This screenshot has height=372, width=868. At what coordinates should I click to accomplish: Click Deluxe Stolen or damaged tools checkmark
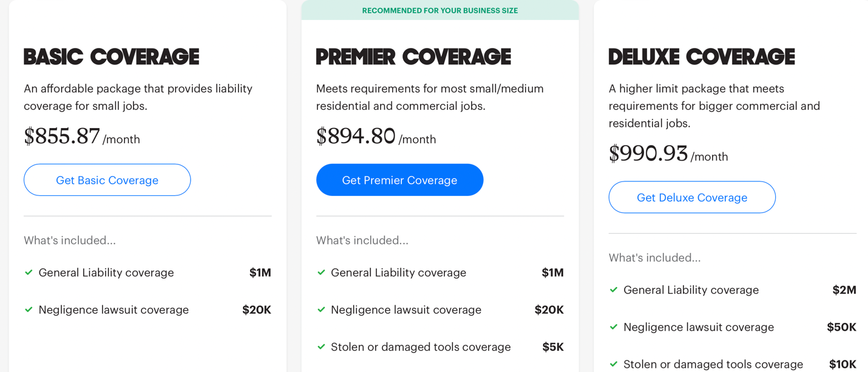click(614, 364)
